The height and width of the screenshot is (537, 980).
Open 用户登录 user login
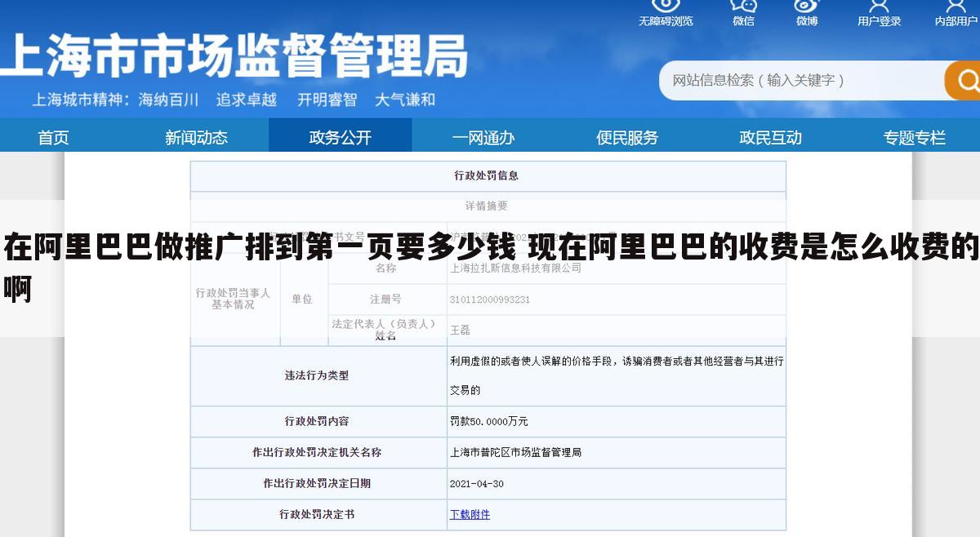click(880, 14)
